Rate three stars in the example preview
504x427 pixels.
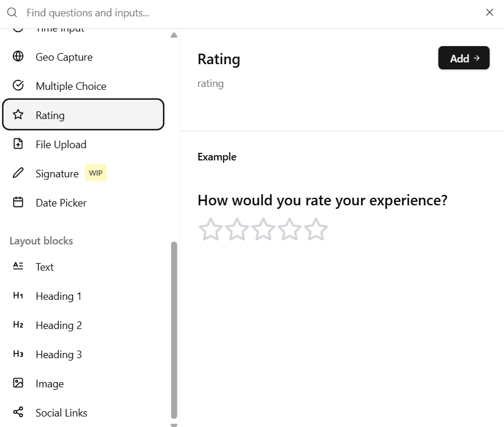263,229
